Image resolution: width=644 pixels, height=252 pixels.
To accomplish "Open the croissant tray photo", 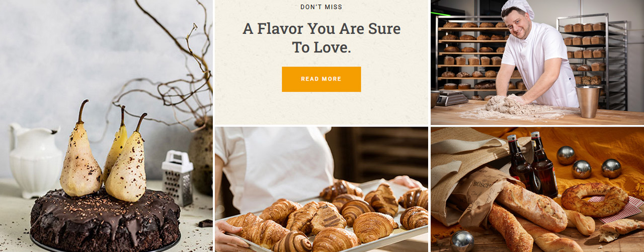I will pos(321,190).
